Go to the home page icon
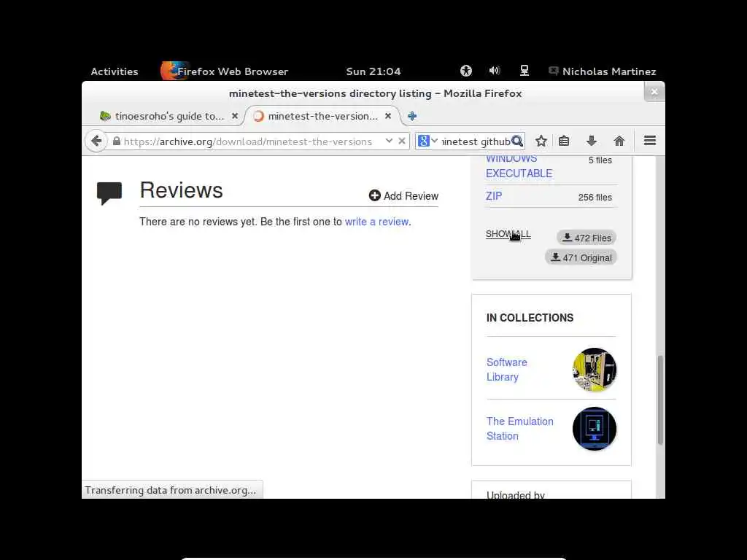 pos(619,141)
